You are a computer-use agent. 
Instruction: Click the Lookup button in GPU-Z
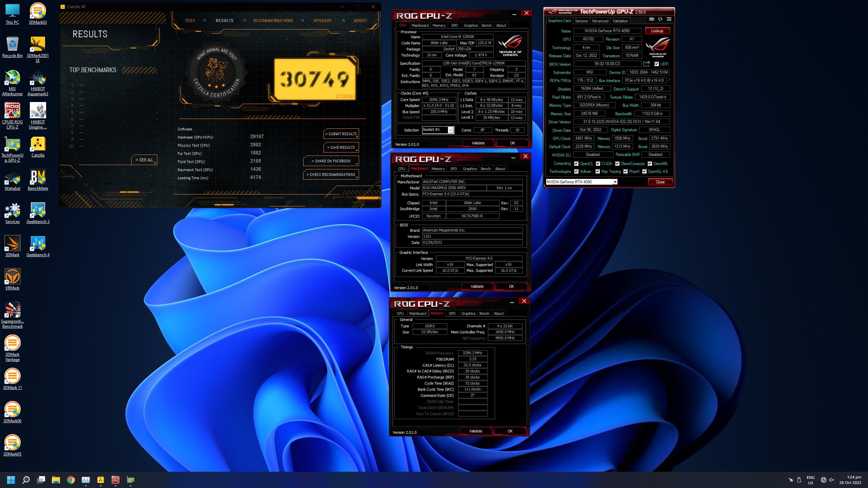(657, 31)
